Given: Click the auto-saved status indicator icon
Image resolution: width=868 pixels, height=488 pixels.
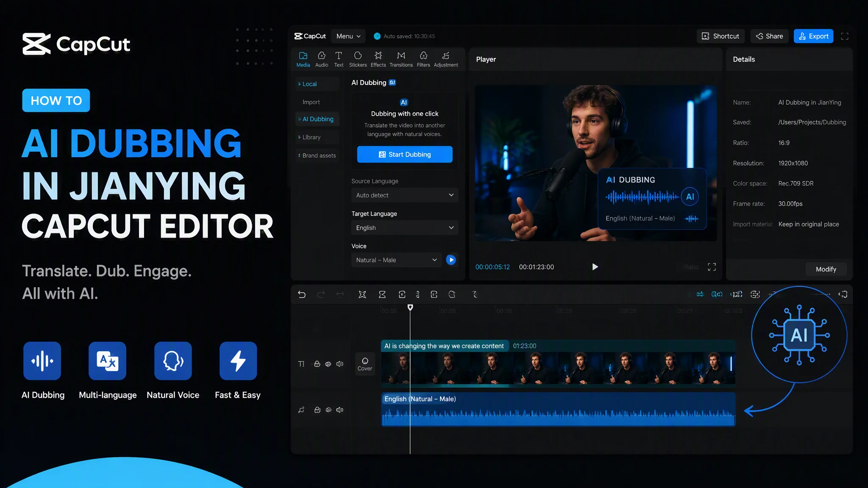Looking at the screenshot, I should coord(377,36).
